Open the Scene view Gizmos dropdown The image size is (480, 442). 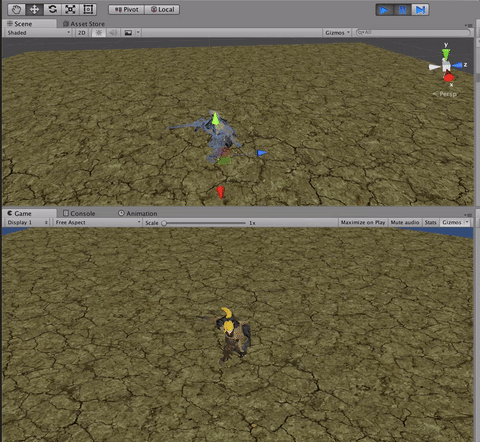pyautogui.click(x=337, y=33)
